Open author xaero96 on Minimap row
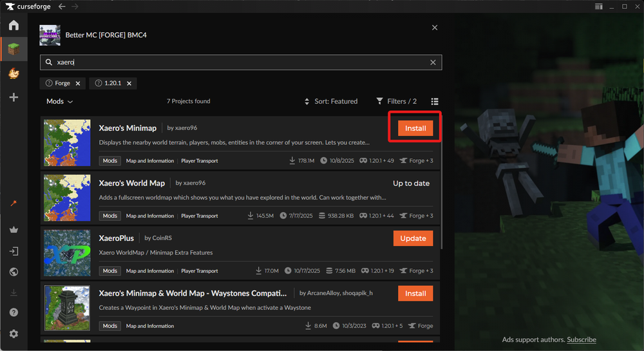This screenshot has width=644, height=351. tap(182, 128)
